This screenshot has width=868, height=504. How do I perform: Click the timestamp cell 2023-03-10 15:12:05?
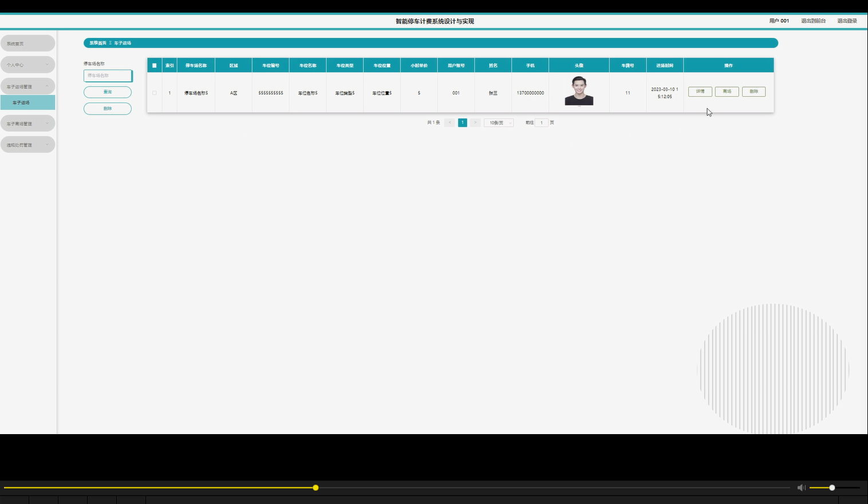coord(665,93)
